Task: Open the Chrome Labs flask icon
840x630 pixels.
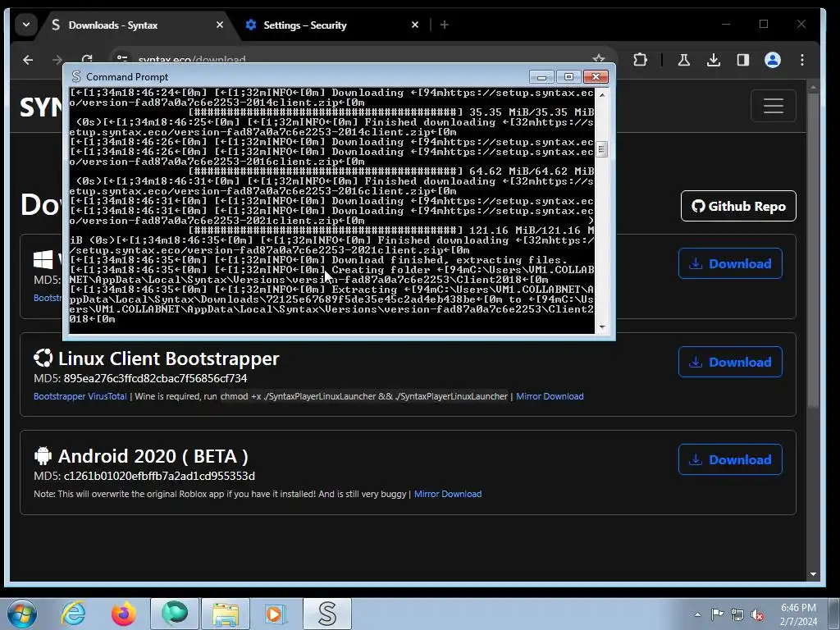Action: (x=684, y=60)
